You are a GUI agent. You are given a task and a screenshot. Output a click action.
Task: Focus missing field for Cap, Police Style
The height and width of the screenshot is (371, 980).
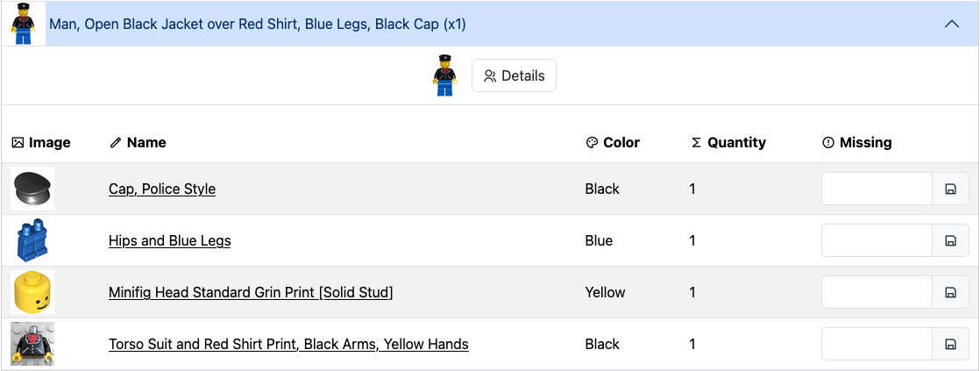click(x=877, y=189)
